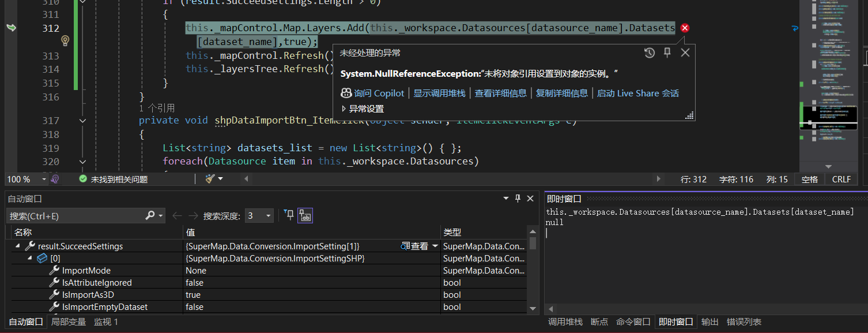Screen dimensions: 868x333
Task: Click the purple code health indicator icon
Action: [55, 179]
